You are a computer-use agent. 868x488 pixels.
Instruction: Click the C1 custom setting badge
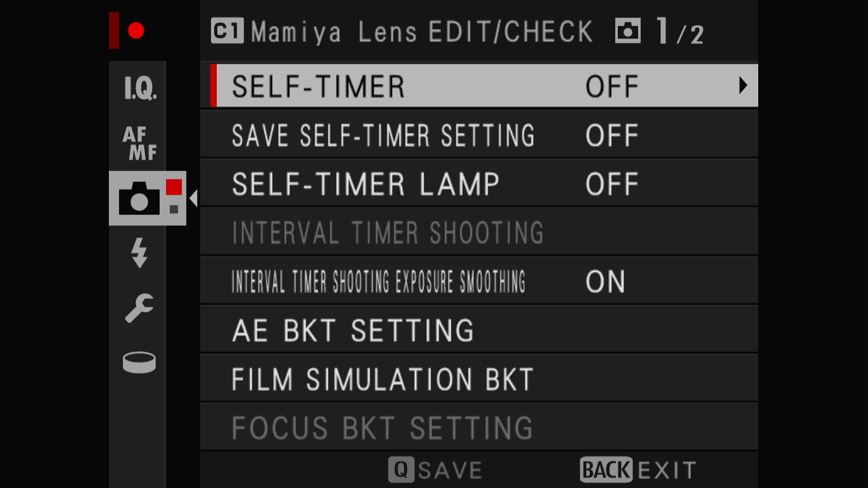pos(227,31)
